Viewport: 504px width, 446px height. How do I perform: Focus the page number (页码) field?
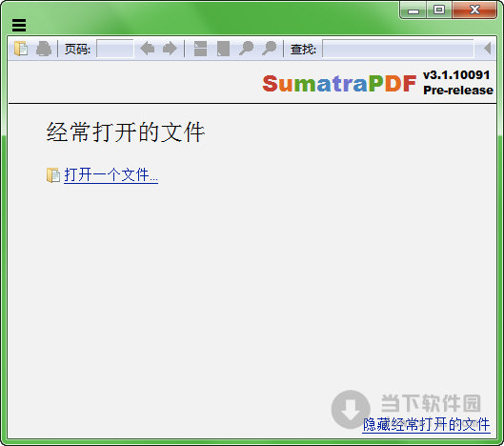click(114, 49)
